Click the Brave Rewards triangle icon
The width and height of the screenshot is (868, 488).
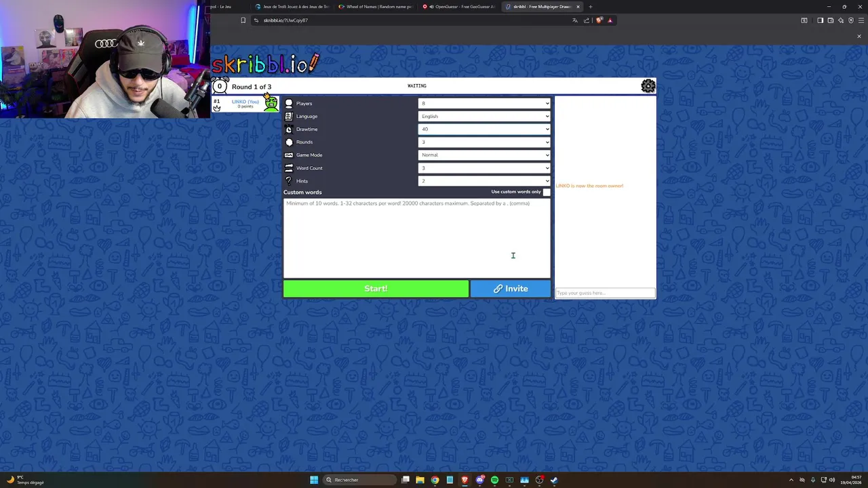tap(610, 20)
